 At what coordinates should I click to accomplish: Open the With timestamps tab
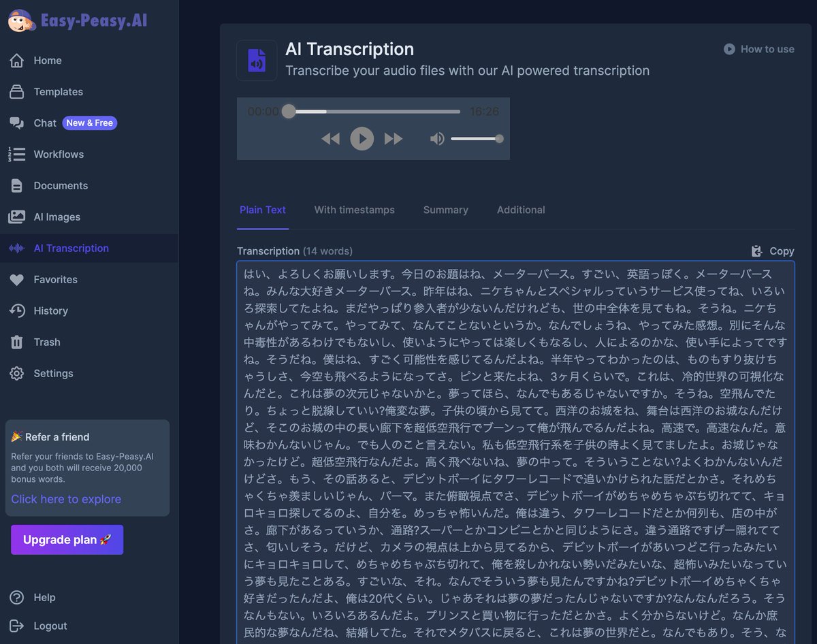(355, 210)
